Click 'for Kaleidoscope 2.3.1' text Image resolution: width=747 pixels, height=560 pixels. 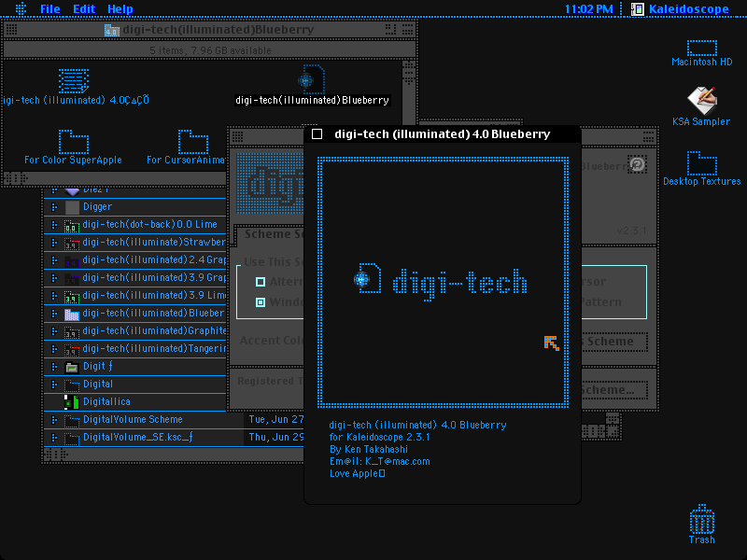(380, 437)
